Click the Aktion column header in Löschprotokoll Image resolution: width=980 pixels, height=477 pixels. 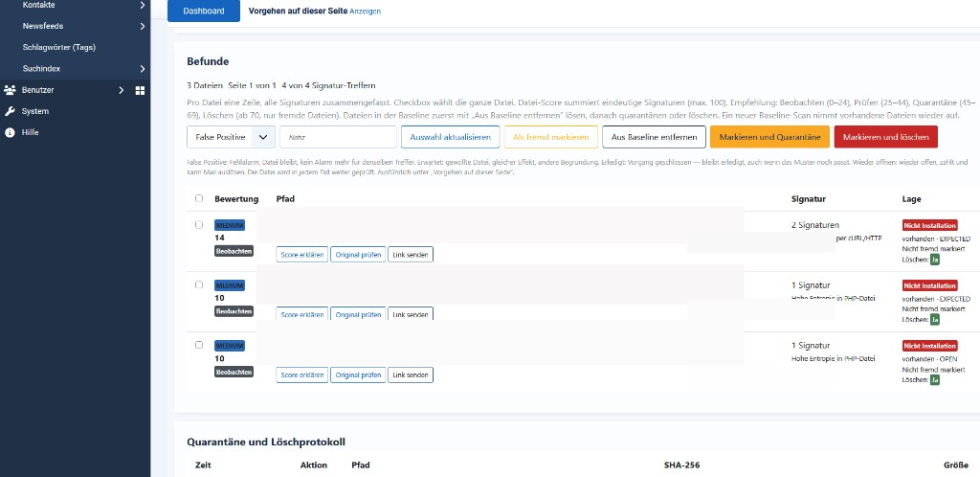tap(314, 466)
